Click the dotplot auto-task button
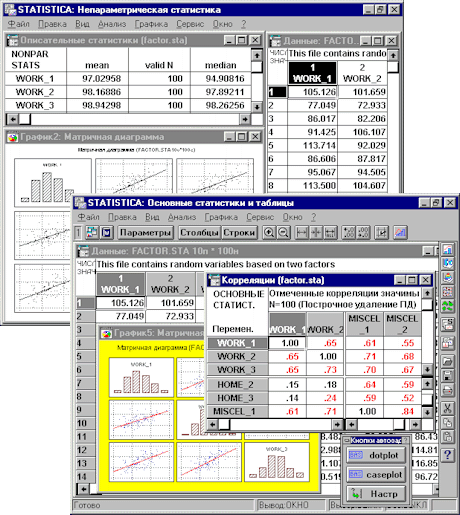460x515 pixels. point(376,455)
